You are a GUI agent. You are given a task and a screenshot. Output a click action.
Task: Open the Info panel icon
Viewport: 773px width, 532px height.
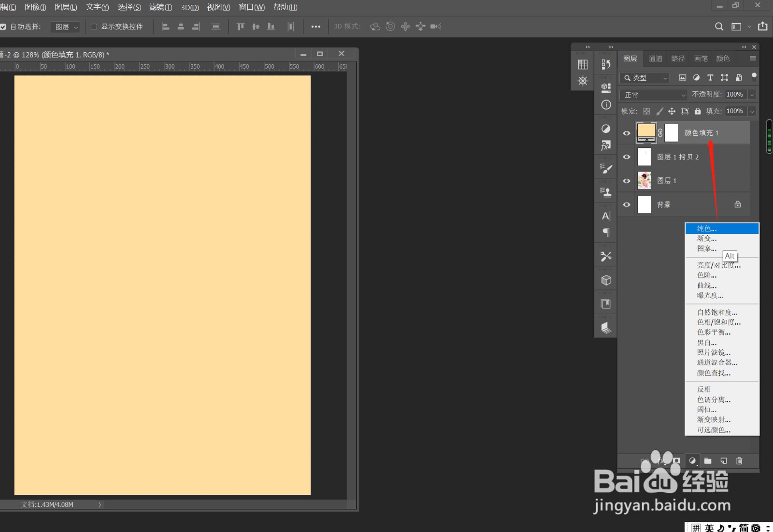click(606, 105)
